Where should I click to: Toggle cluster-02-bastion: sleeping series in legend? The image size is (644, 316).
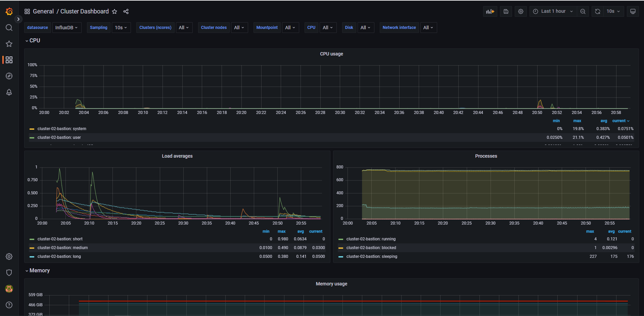(372, 256)
